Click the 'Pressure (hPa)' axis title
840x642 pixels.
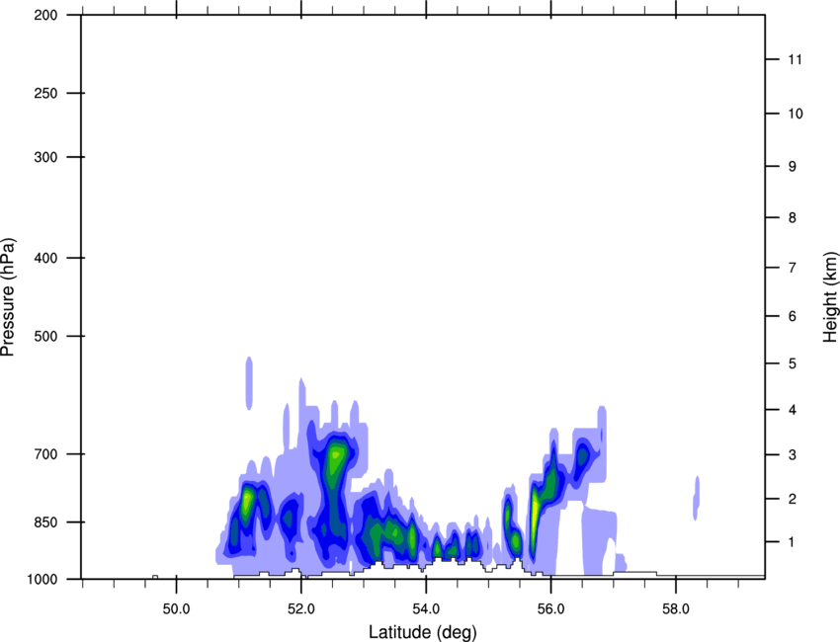click(8, 296)
